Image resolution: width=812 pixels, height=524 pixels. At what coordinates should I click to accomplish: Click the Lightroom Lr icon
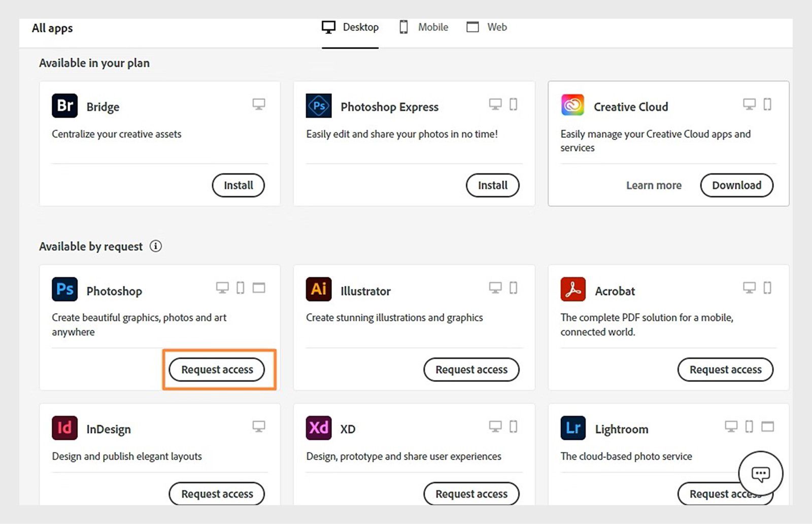click(x=573, y=428)
